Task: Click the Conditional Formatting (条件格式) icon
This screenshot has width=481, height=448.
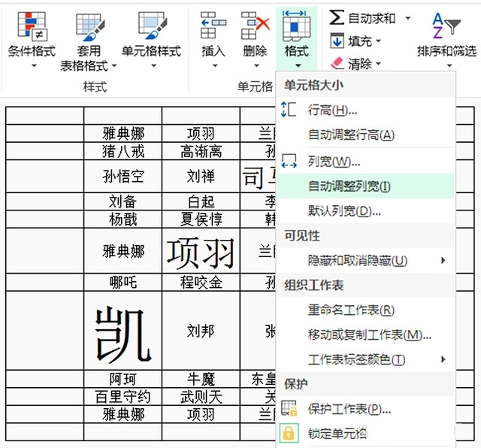Action: [32, 27]
